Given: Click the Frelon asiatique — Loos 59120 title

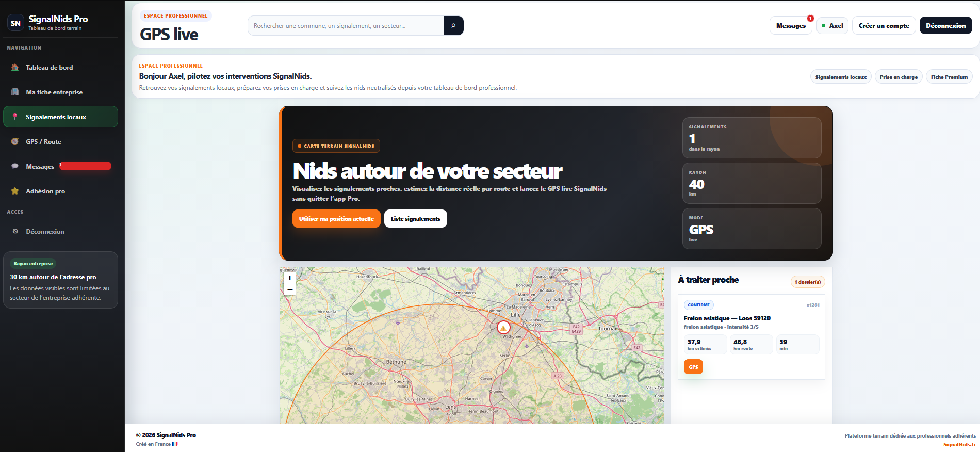Looking at the screenshot, I should click(727, 318).
